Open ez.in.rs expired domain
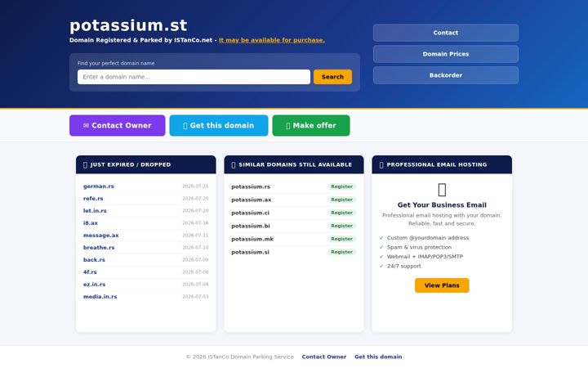Screen dimensions: 588x368 [94, 285]
